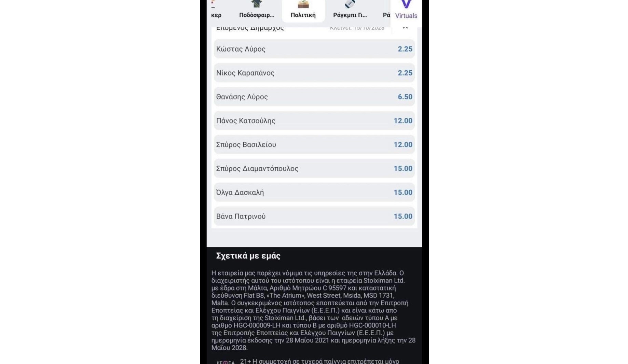Viewport: 628px width, 364px height.
Task: Collapse the Επόμενος Δήμαρχος market chevron
Action: point(405,27)
